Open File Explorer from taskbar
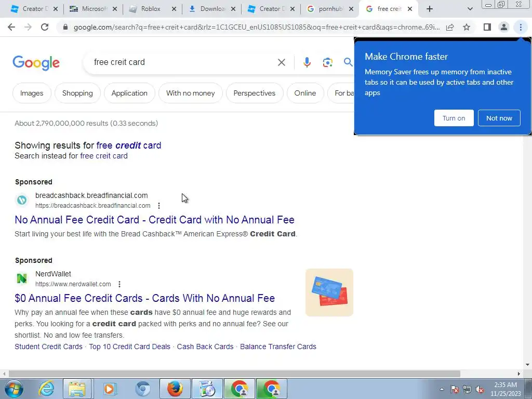This screenshot has width=532, height=399. [77, 389]
